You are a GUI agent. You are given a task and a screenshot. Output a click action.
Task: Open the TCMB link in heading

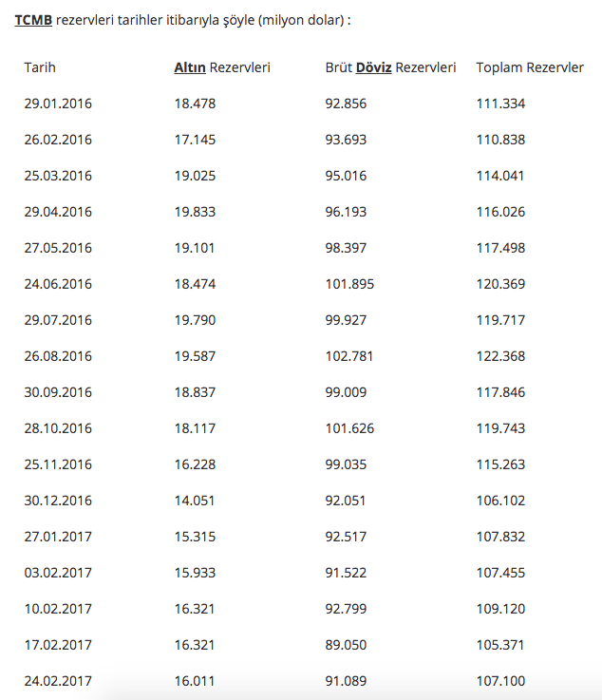[x=33, y=19]
